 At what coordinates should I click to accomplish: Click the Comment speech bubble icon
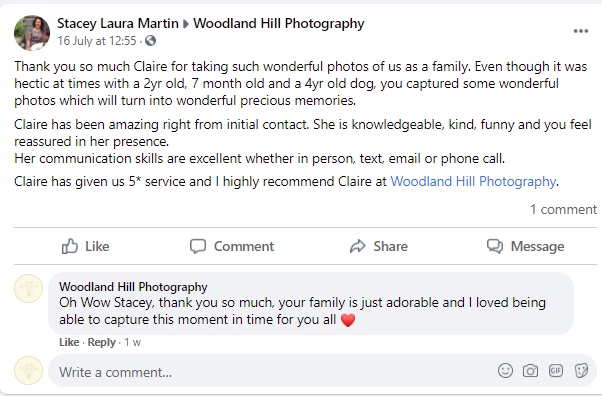[198, 246]
